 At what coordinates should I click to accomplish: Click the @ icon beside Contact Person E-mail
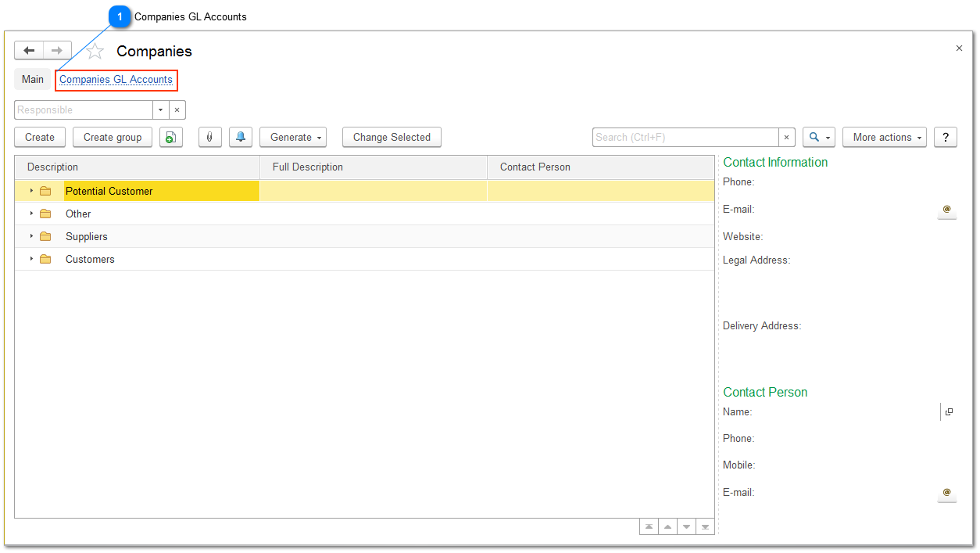pyautogui.click(x=946, y=494)
